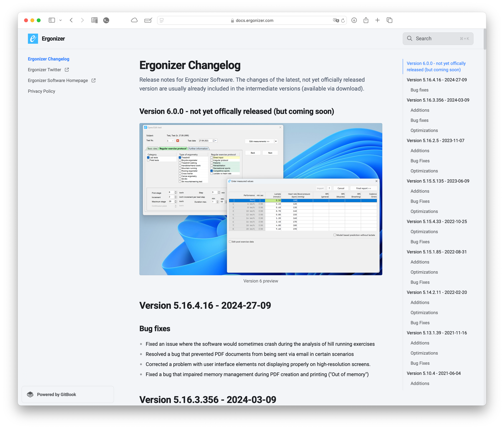
Task: Jump to Version 5.16.4.16 - 2024-27-09 outline entry
Action: [x=437, y=80]
